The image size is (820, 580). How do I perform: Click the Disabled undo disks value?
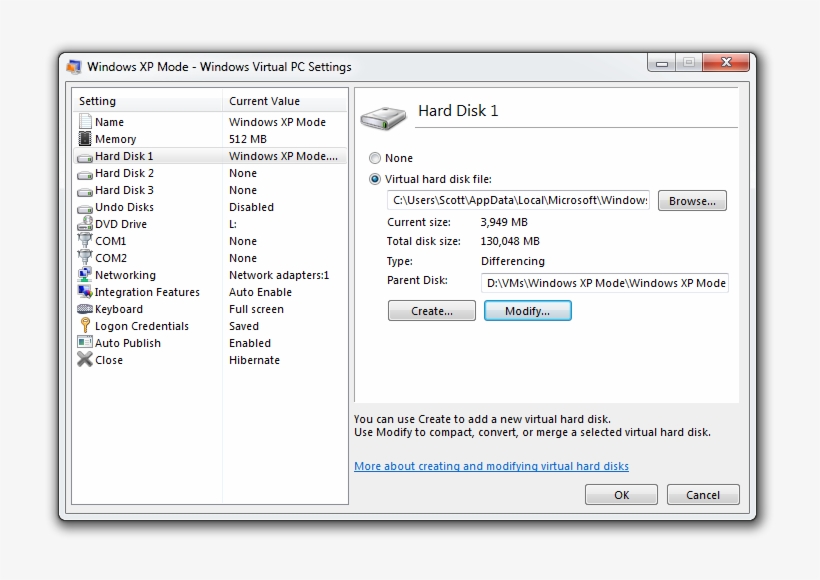(251, 207)
